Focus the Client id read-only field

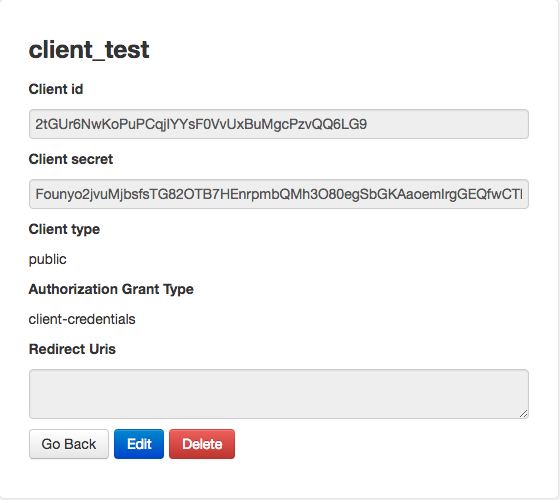click(x=279, y=124)
